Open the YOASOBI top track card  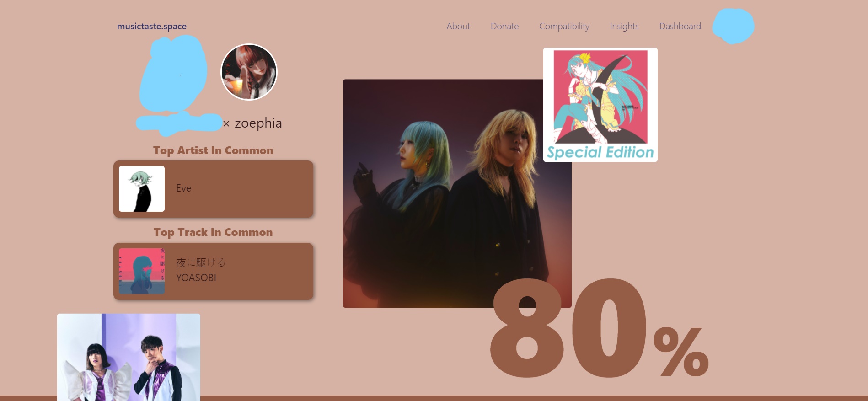[213, 271]
